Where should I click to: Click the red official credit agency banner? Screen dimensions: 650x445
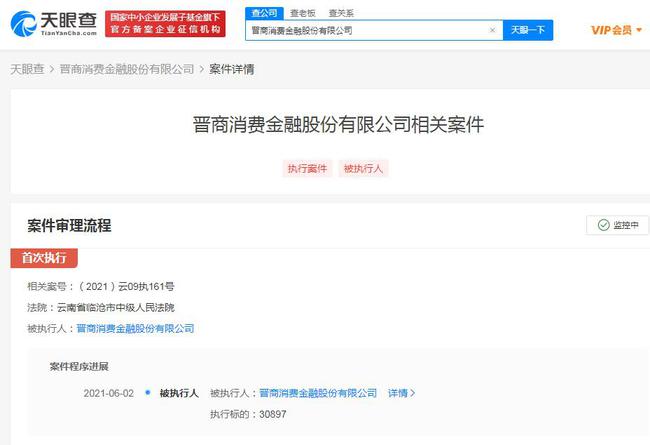pos(165,24)
